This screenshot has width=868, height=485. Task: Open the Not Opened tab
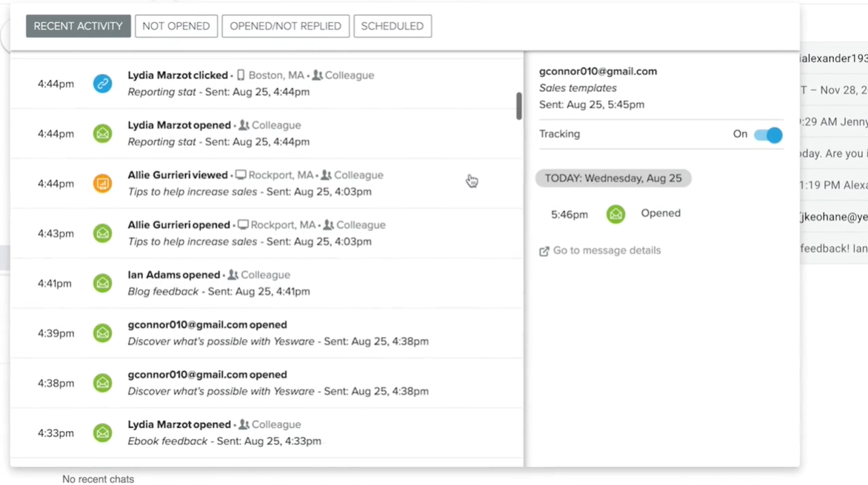click(176, 26)
